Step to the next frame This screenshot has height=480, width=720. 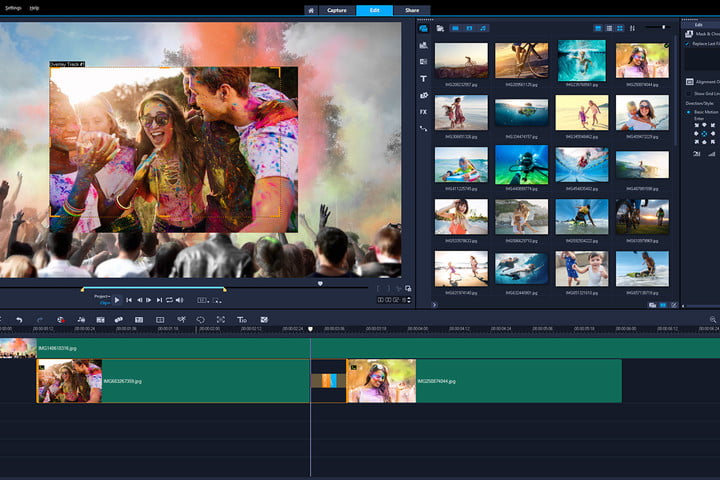149,300
